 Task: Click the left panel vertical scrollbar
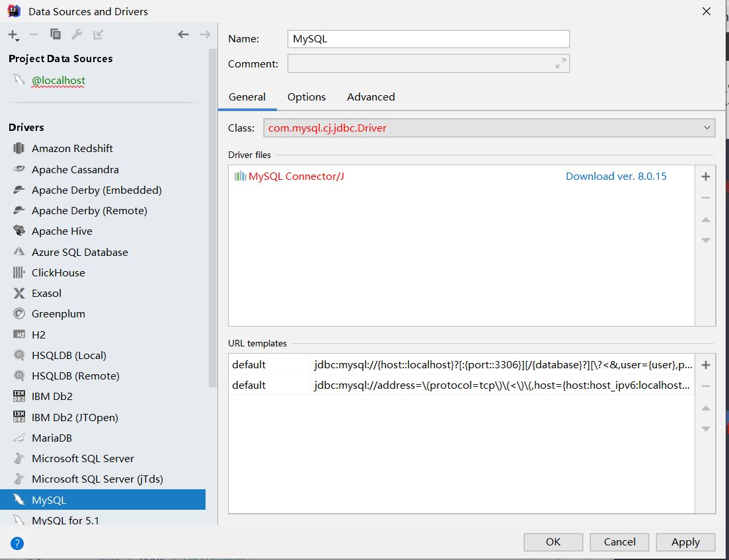212,219
